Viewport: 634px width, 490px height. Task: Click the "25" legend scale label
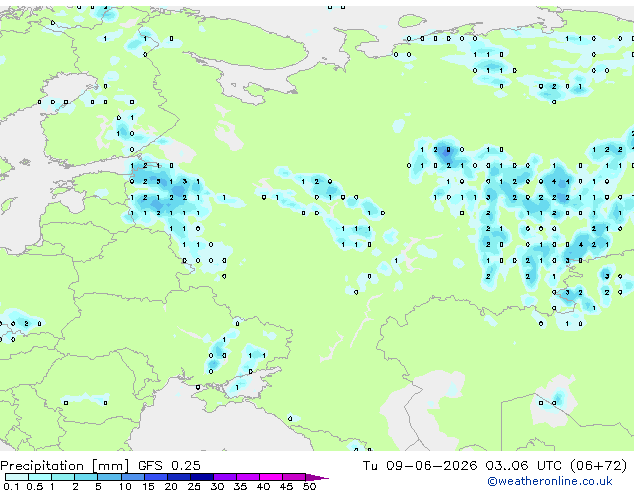pos(194,486)
